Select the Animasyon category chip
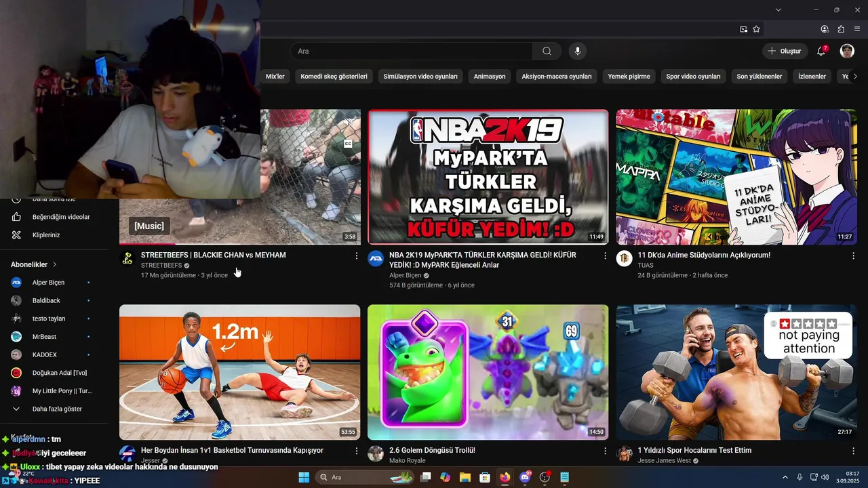 [x=490, y=77]
